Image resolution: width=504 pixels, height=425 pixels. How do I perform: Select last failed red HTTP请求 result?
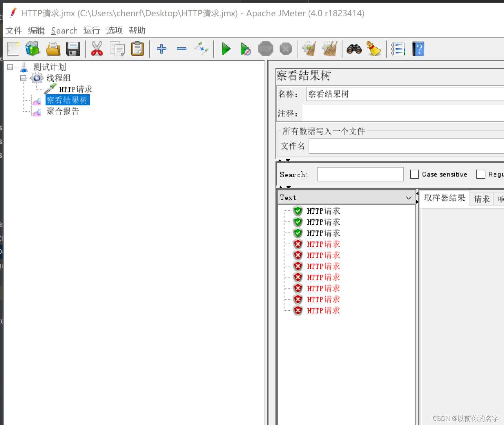point(323,310)
